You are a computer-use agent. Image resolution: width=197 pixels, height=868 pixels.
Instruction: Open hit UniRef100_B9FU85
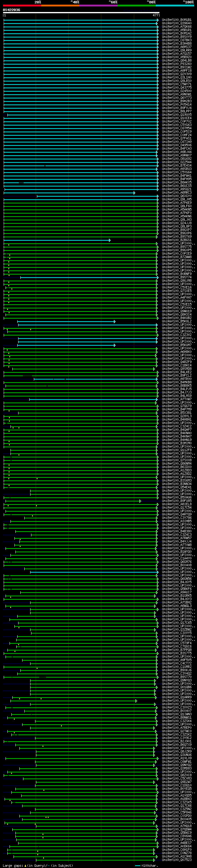tap(177, 501)
